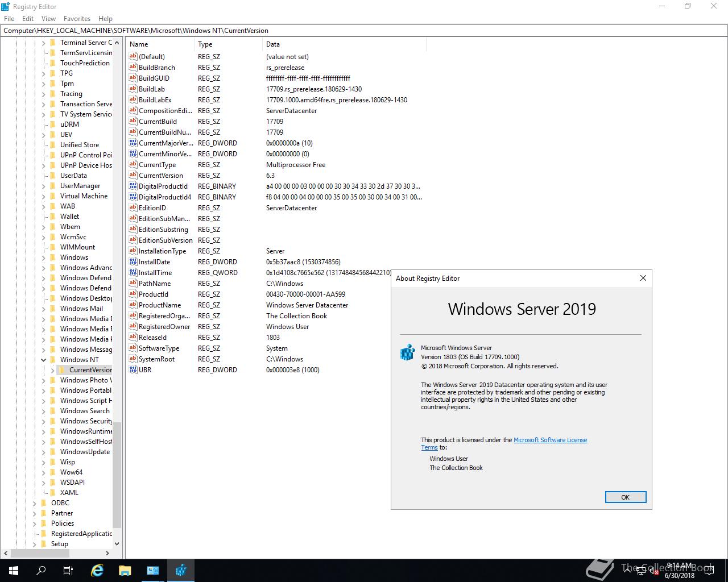
Task: Open File Explorer from taskbar
Action: coord(125,570)
